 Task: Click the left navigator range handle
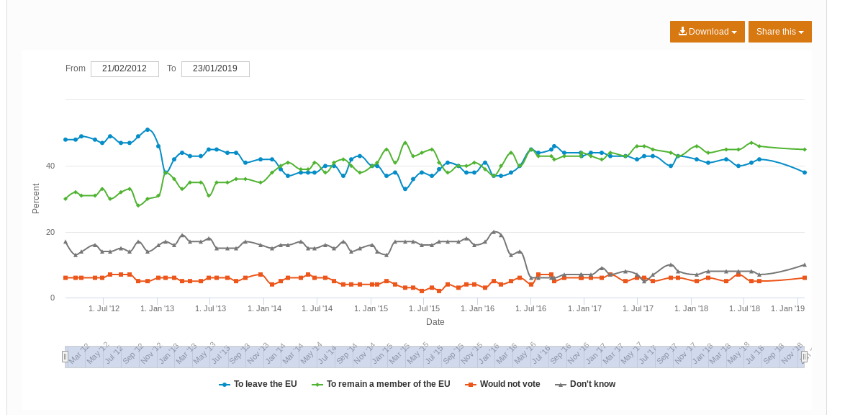[65, 357]
